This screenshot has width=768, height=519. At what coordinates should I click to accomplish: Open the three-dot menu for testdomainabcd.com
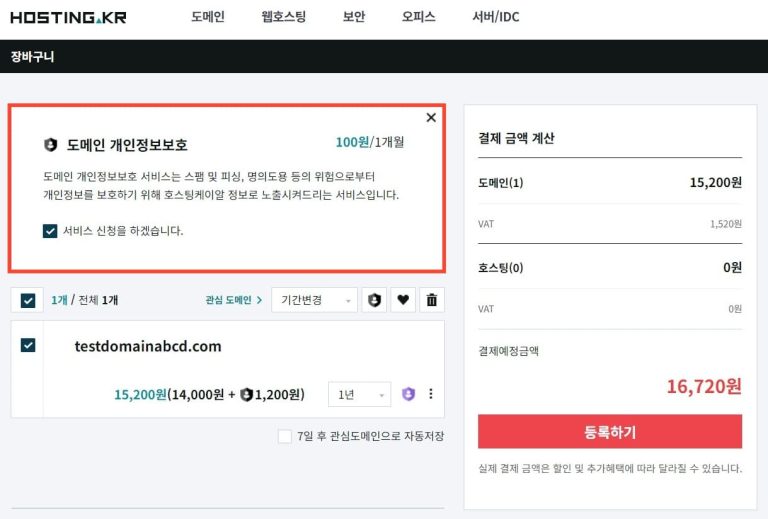click(x=431, y=394)
